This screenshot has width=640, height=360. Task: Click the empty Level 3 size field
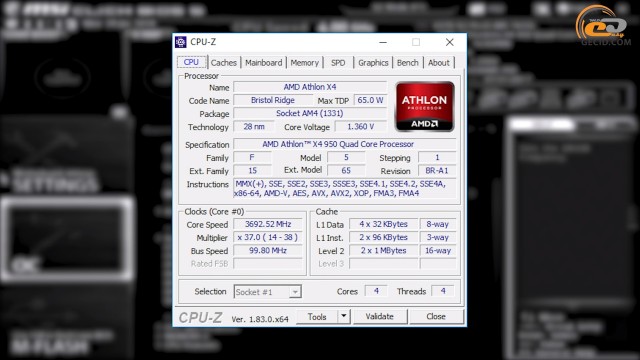coord(383,264)
